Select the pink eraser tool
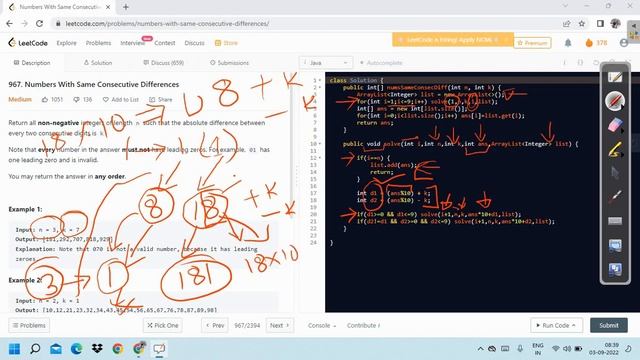 click(x=615, y=124)
